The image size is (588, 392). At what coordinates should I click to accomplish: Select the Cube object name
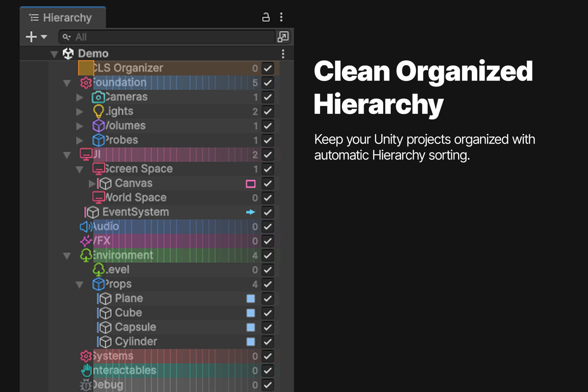pyautogui.click(x=128, y=313)
